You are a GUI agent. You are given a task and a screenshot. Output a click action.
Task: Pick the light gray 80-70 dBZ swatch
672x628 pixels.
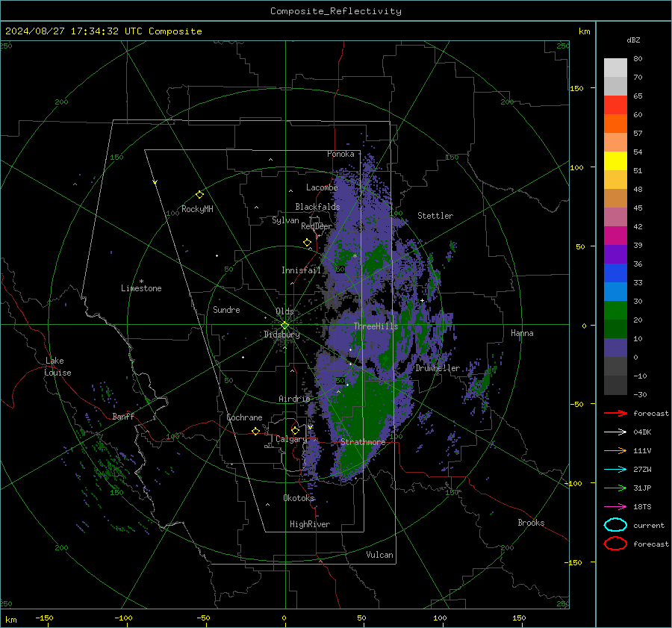click(615, 68)
